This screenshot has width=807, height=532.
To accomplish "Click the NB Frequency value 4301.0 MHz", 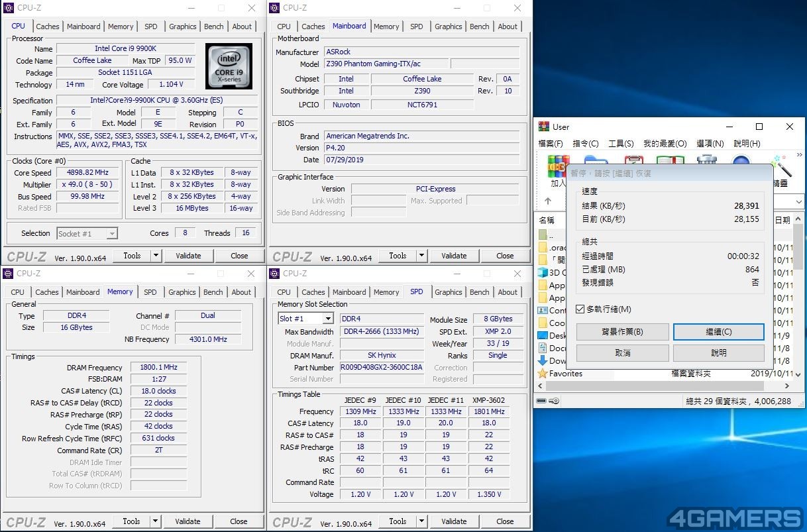I will 208,340.
